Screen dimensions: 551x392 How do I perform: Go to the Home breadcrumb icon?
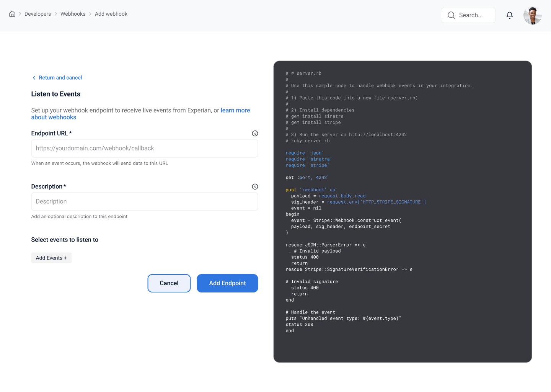tap(12, 14)
